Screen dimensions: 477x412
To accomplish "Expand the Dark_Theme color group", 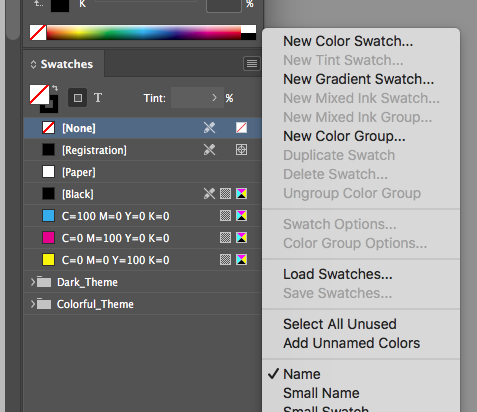I will (x=33, y=282).
